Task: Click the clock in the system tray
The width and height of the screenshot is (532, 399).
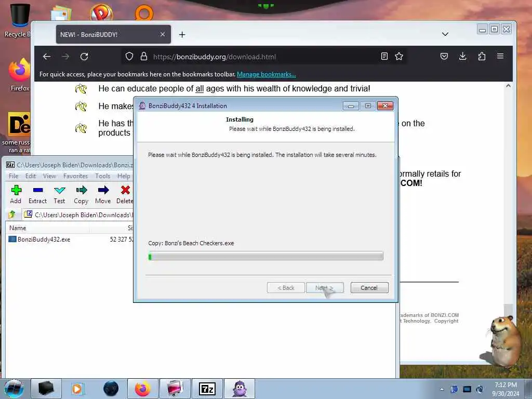Action: pos(506,389)
